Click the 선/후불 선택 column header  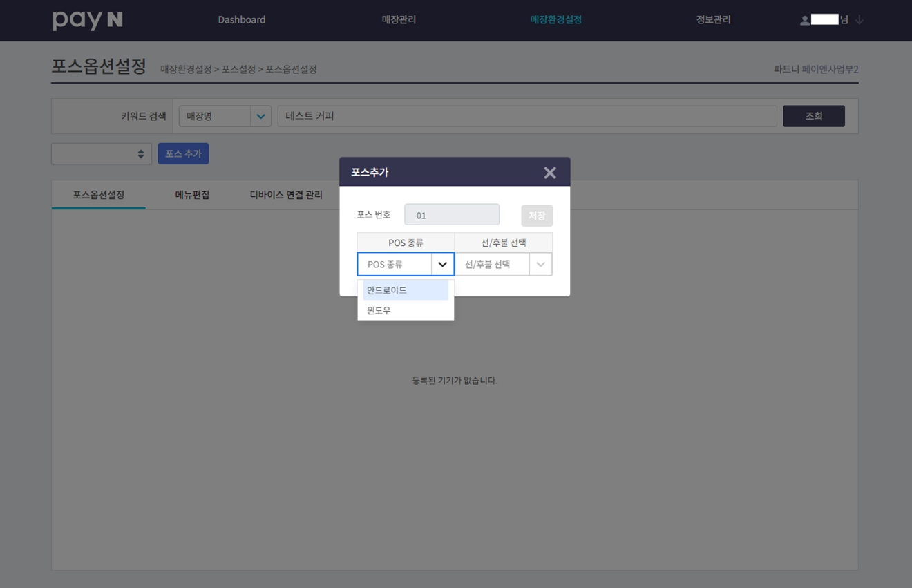504,243
